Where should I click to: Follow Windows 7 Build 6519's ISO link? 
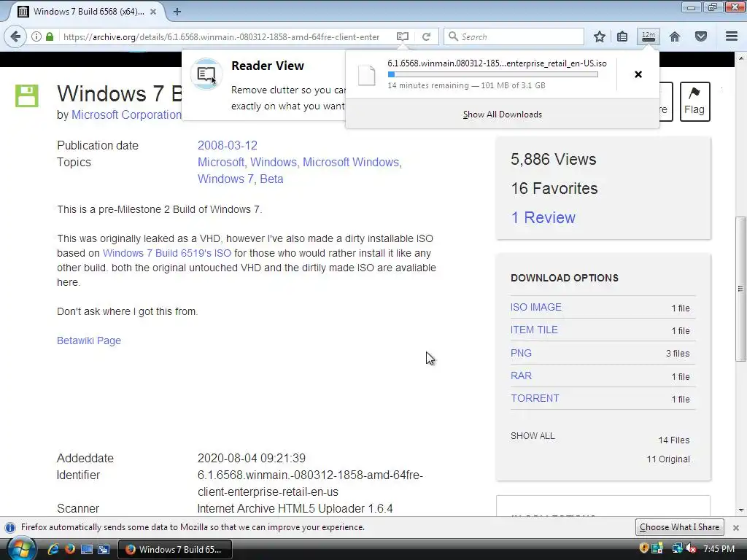[x=167, y=253]
